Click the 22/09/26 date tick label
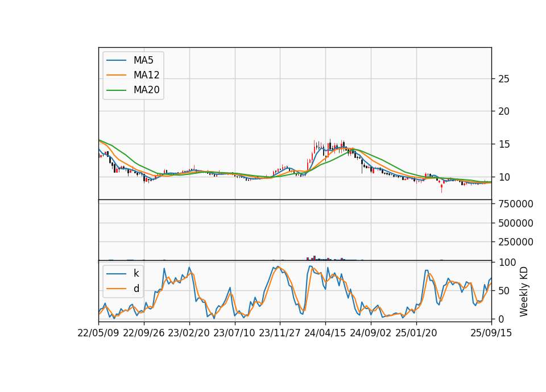The width and height of the screenshot is (546, 392). point(144,333)
